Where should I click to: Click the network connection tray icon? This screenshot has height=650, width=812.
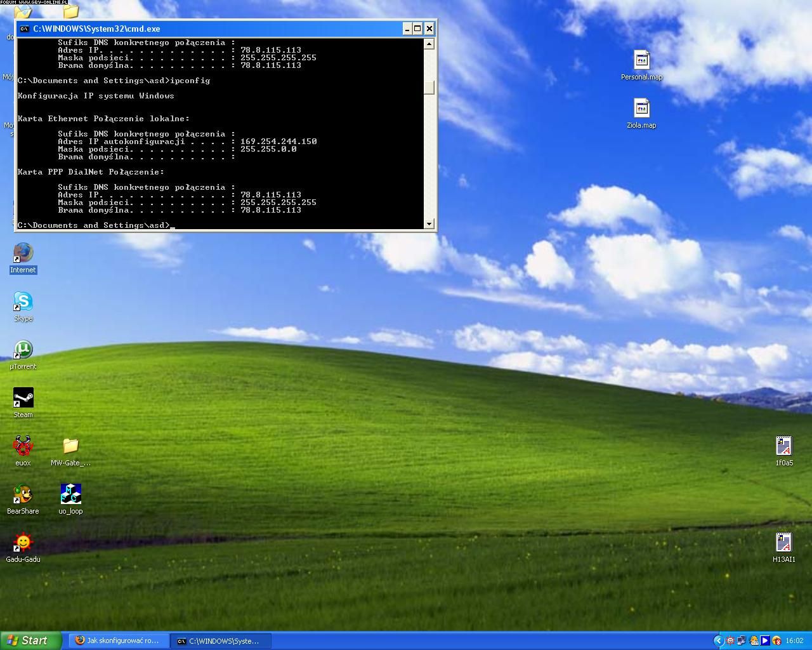pyautogui.click(x=741, y=640)
